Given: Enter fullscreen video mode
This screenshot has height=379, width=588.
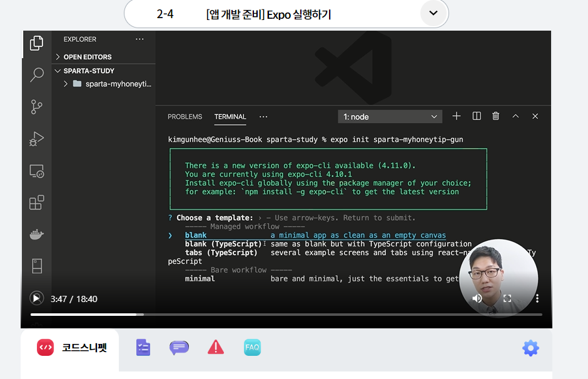Looking at the screenshot, I should [507, 298].
